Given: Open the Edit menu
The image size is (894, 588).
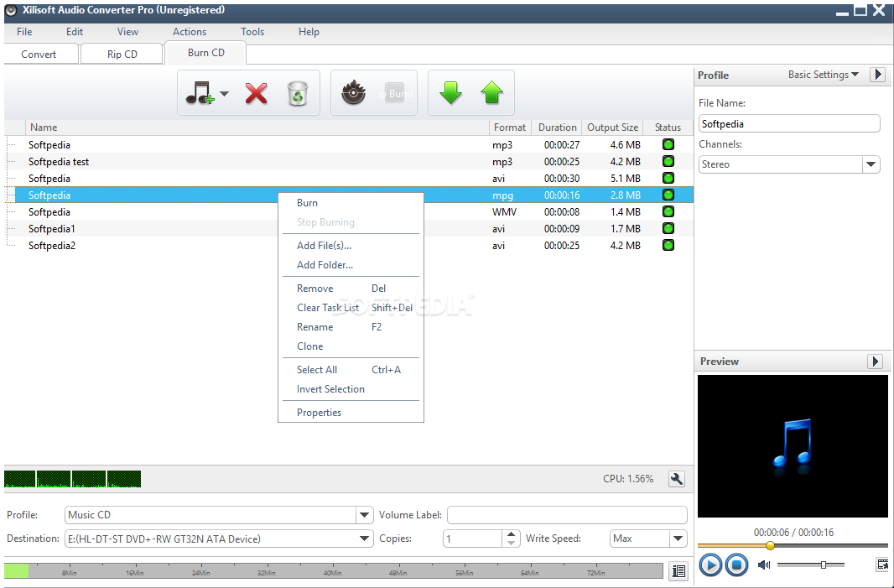Looking at the screenshot, I should tap(75, 32).
